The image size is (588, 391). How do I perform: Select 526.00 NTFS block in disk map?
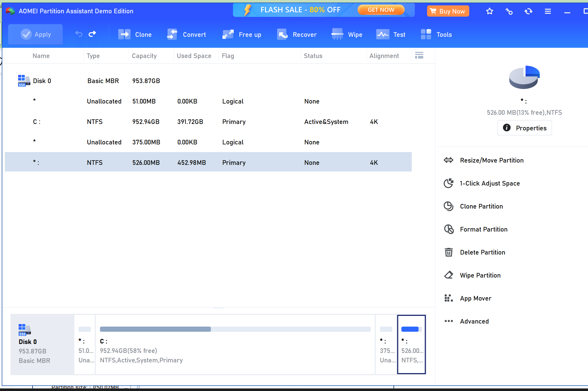411,344
